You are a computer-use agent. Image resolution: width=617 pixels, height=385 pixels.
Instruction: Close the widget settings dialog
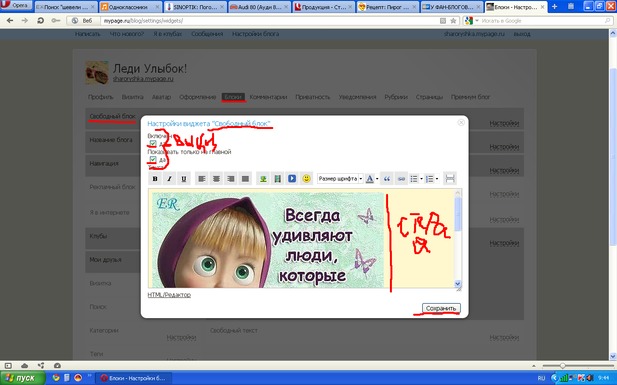(x=461, y=123)
